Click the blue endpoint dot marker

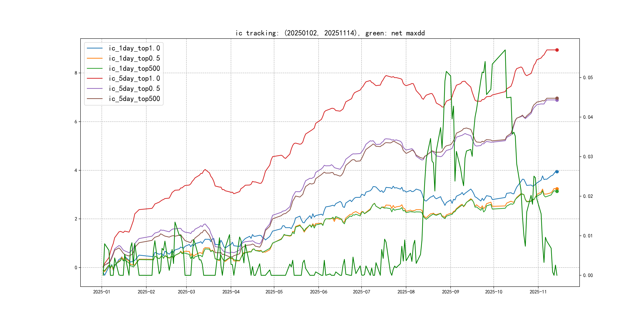(557, 172)
